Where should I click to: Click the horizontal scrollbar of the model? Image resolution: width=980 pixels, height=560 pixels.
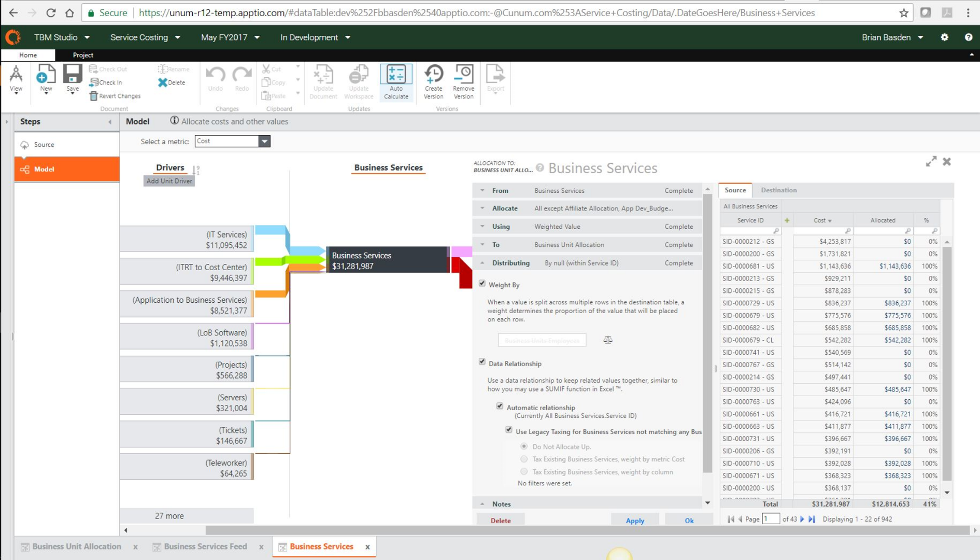coord(587,530)
